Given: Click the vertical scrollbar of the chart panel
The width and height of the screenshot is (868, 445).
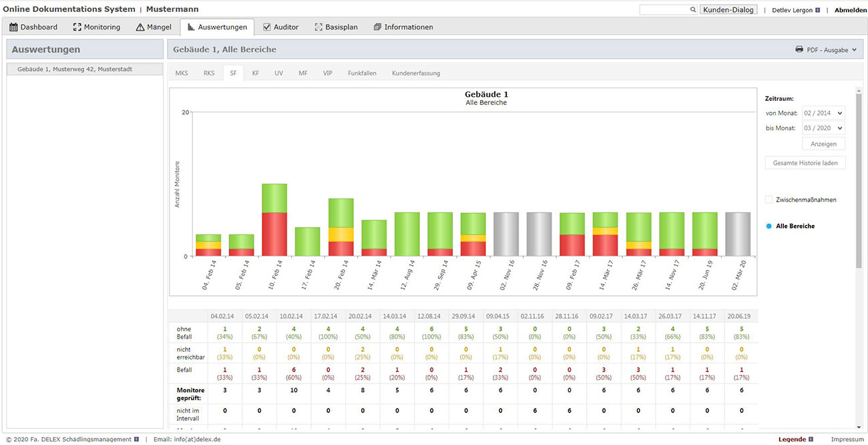Looking at the screenshot, I should 859,180.
